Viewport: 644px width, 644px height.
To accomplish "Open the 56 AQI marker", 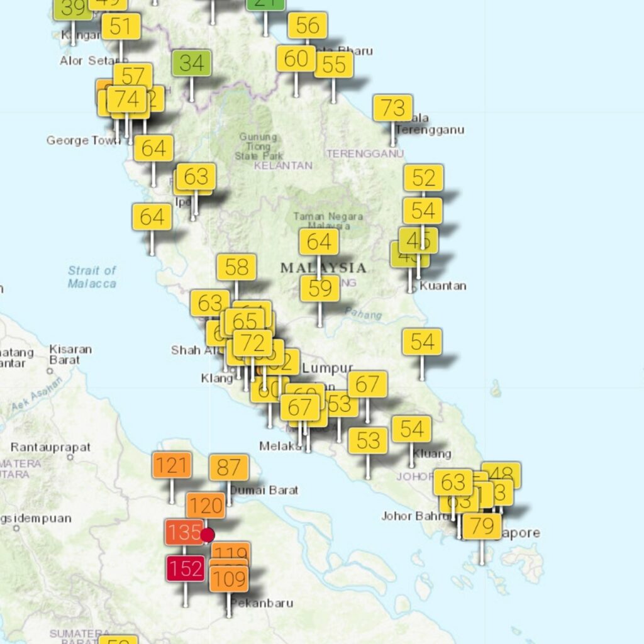I will pos(308,25).
